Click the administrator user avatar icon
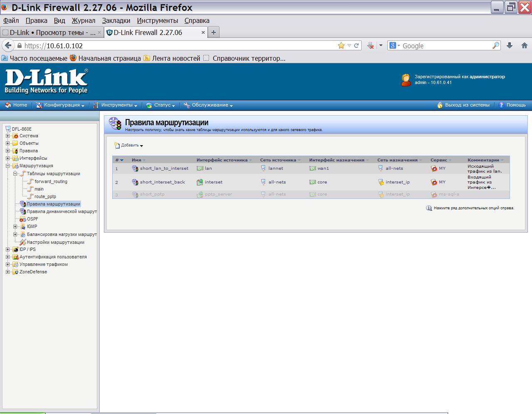 [x=406, y=80]
